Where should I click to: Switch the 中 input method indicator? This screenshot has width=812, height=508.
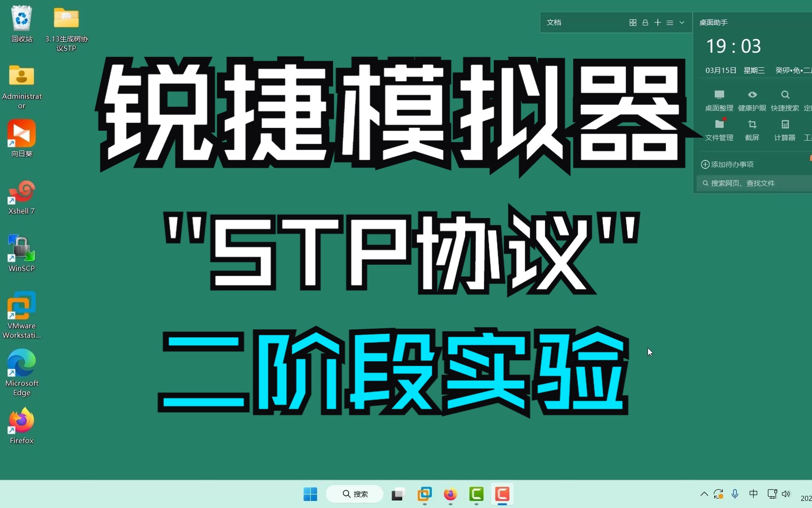coord(753,493)
